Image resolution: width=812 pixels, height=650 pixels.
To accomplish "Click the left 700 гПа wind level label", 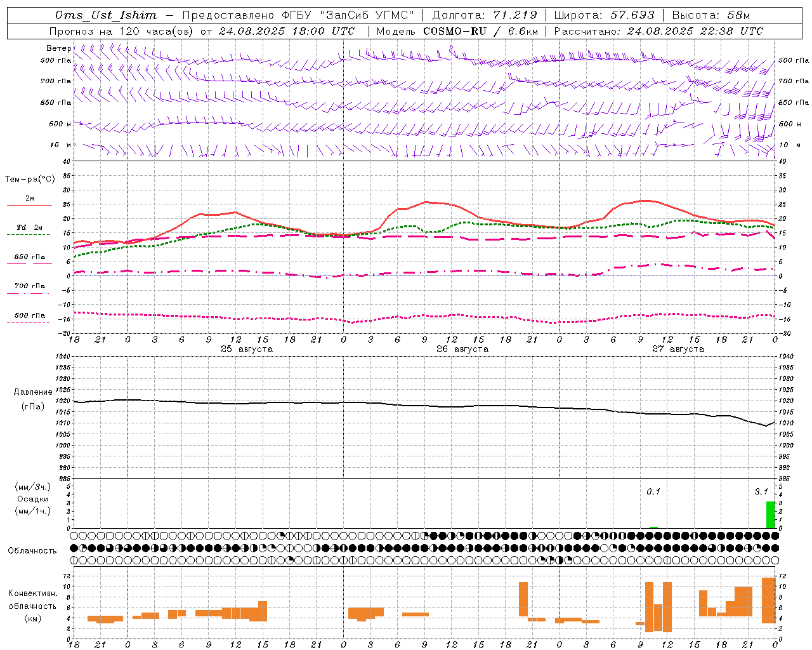I will click(56, 81).
